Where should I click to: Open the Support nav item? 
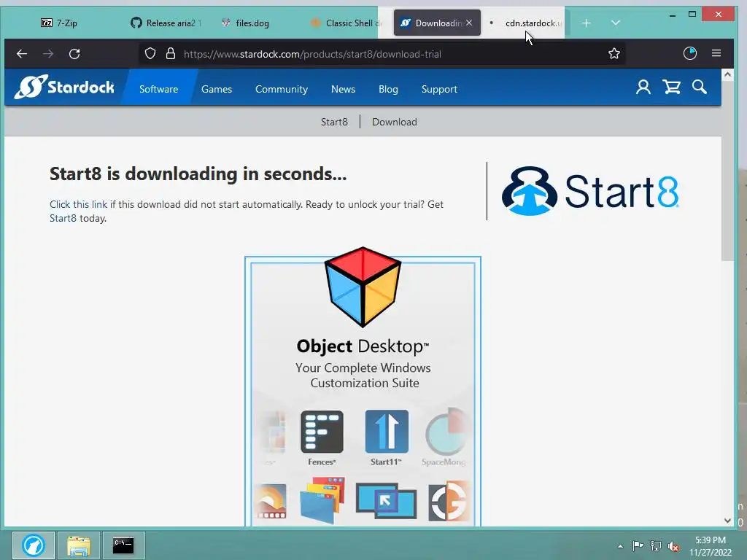tap(439, 89)
